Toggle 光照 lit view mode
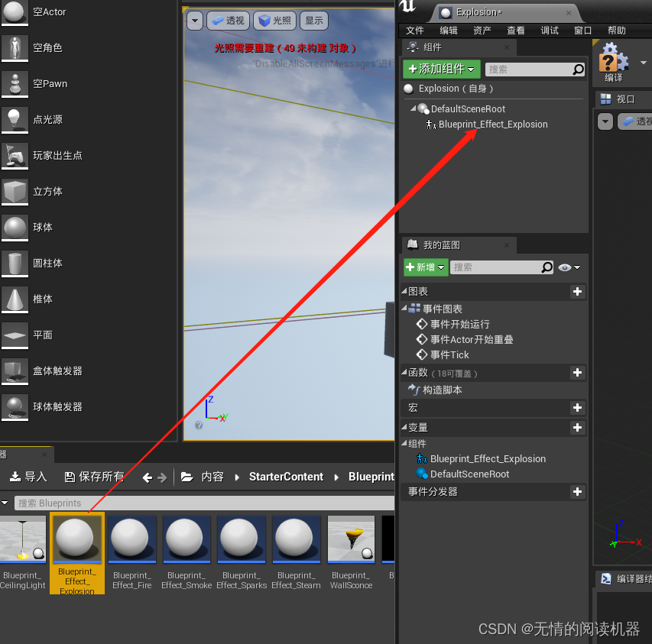This screenshot has width=652, height=644. pos(275,21)
